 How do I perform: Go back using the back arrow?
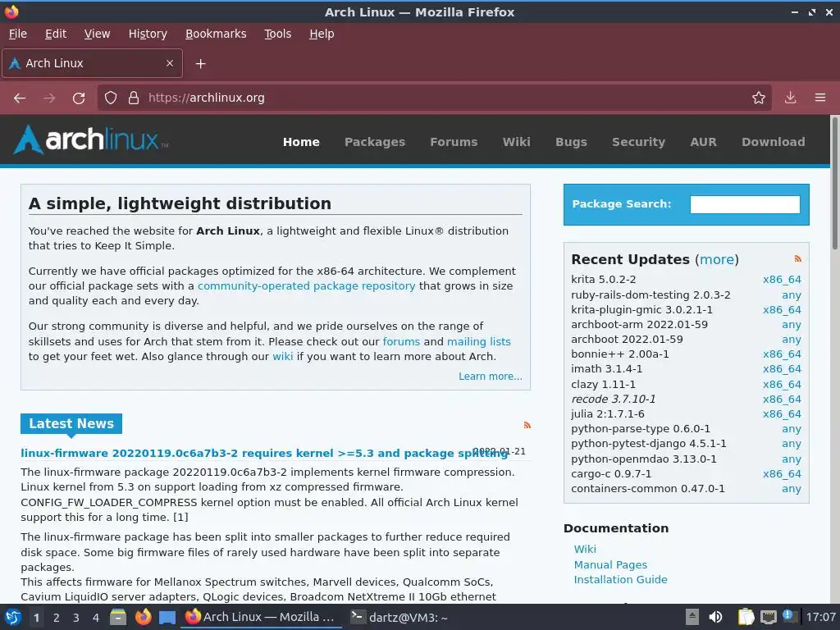(20, 98)
